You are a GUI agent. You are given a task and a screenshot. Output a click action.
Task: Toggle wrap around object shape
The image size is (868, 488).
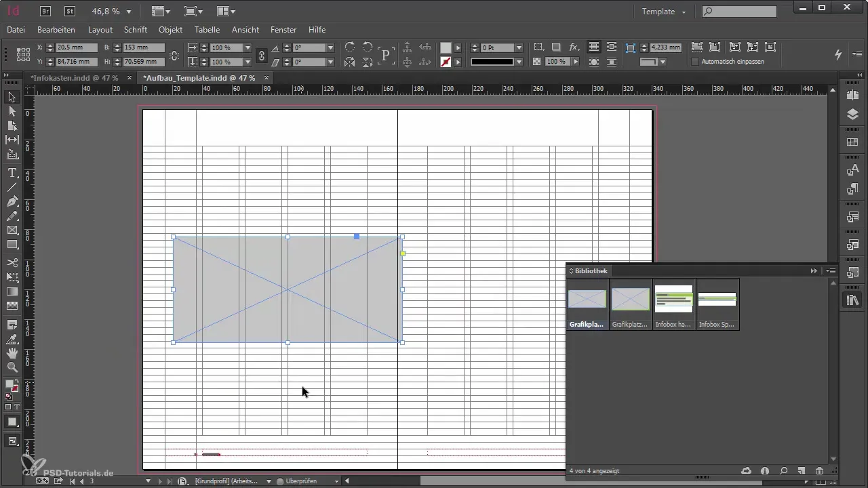coord(594,62)
